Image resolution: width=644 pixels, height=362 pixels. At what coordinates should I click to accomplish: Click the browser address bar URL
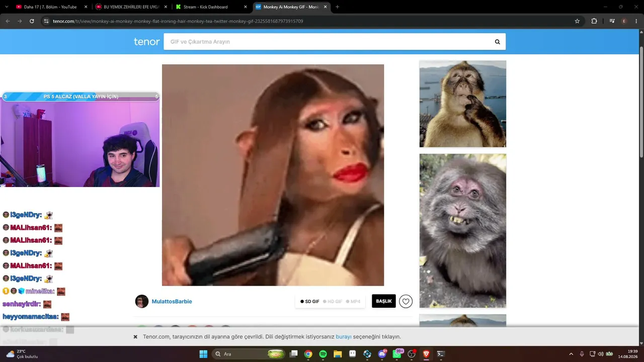(x=178, y=21)
